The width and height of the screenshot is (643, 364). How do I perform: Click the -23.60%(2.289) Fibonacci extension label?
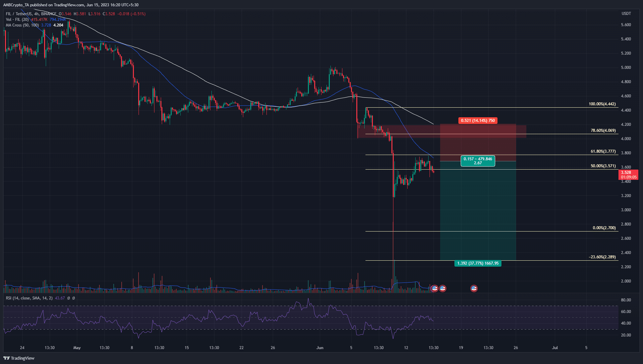[x=602, y=257]
